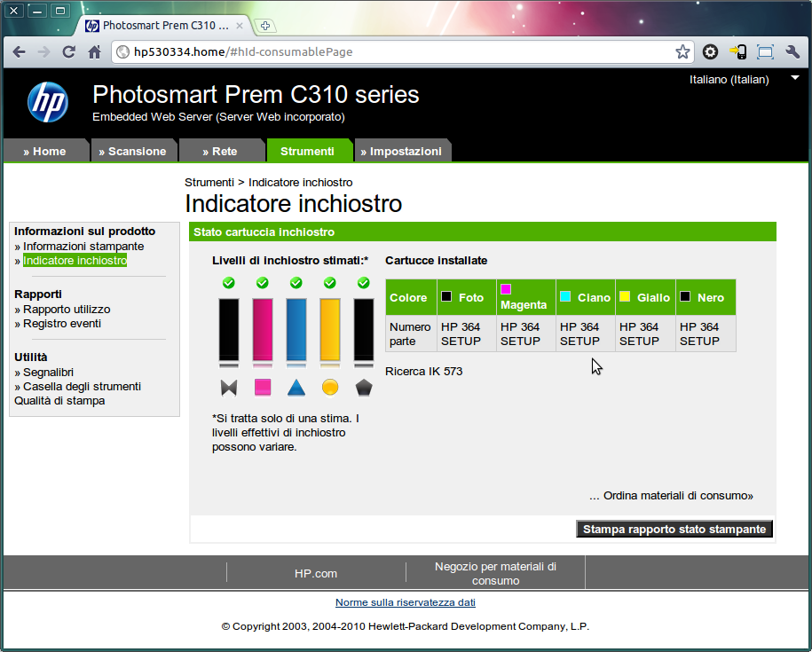812x652 pixels.
Task: Click the green check above yellow ink
Action: (x=330, y=282)
